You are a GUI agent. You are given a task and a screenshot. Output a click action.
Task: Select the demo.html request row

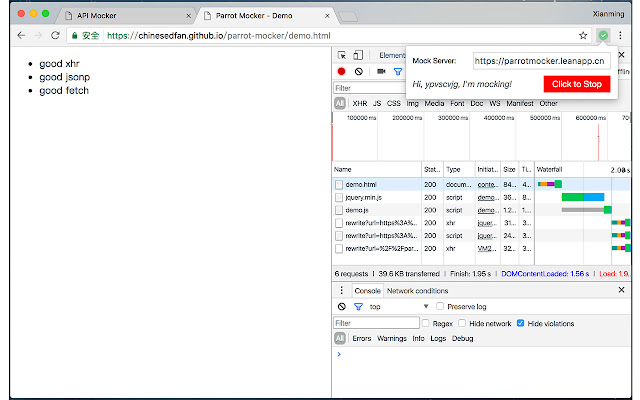[x=481, y=184]
